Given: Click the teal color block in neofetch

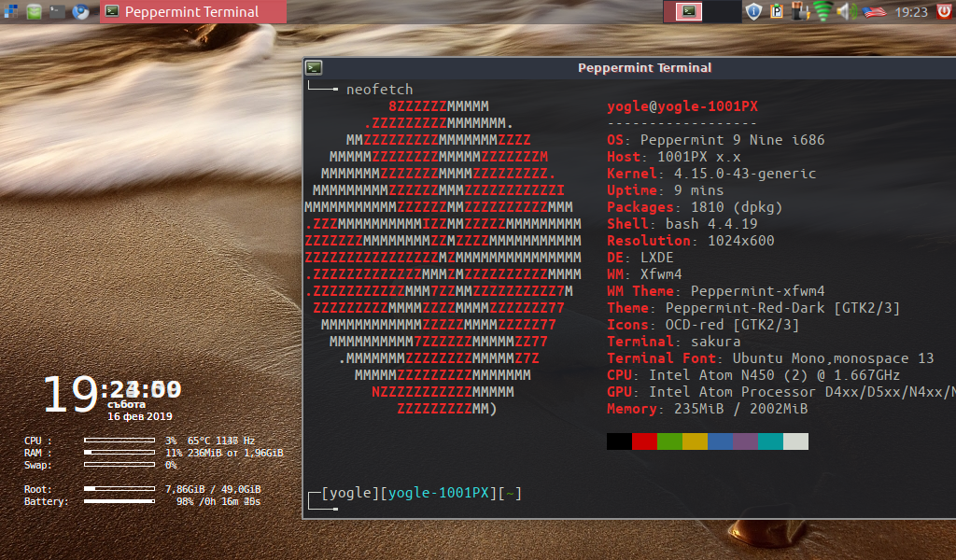Looking at the screenshot, I should coord(770,441).
